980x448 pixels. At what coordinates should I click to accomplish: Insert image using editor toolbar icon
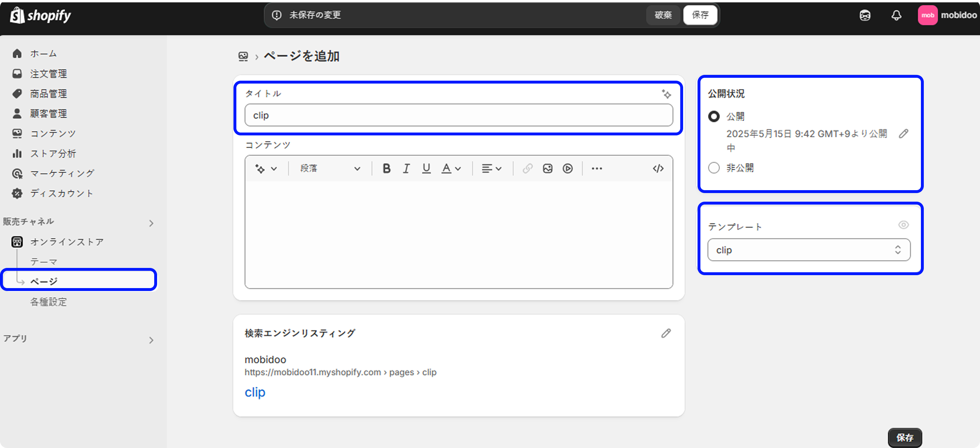click(x=547, y=169)
